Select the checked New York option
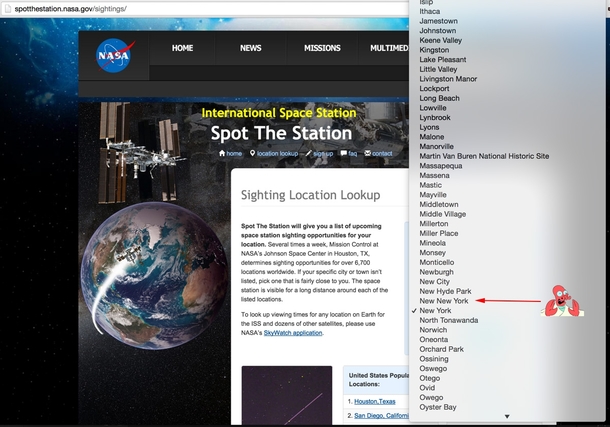This screenshot has height=427, width=610. [x=435, y=311]
